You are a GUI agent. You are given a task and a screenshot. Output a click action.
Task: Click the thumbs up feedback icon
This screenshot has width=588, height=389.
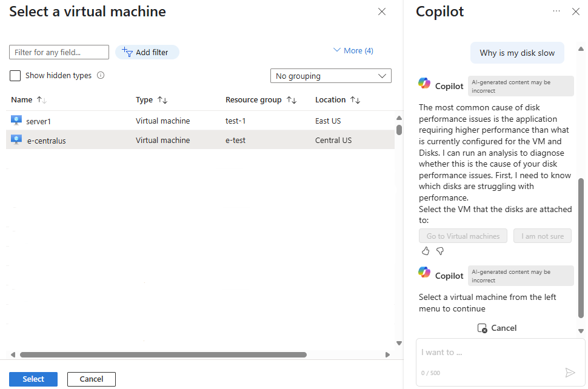[425, 251]
